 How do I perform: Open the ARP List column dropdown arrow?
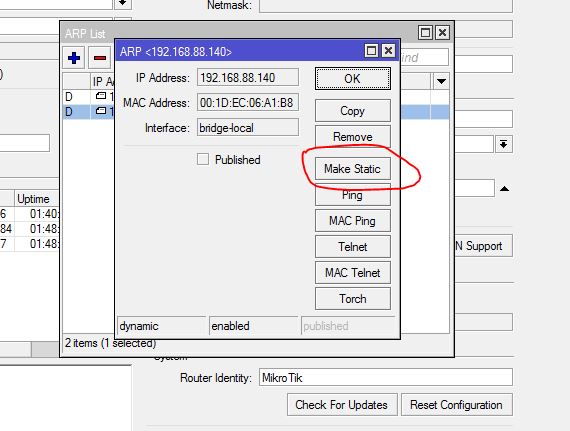tap(441, 81)
